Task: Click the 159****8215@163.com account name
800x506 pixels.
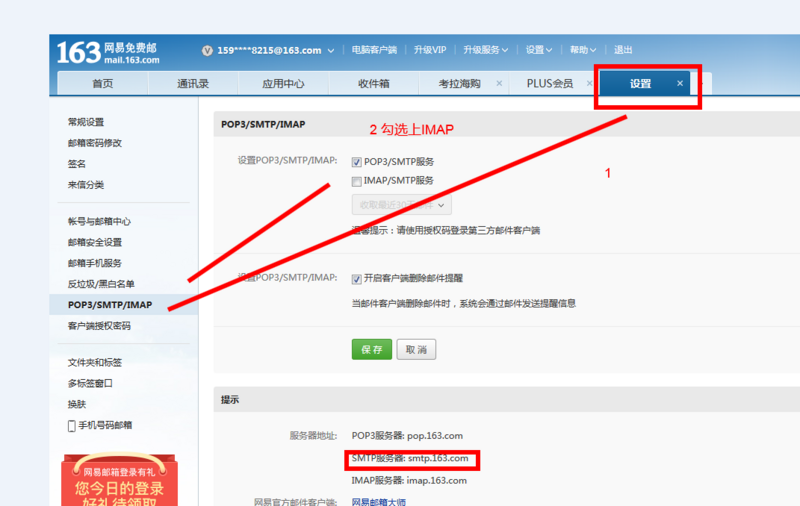Action: 269,50
